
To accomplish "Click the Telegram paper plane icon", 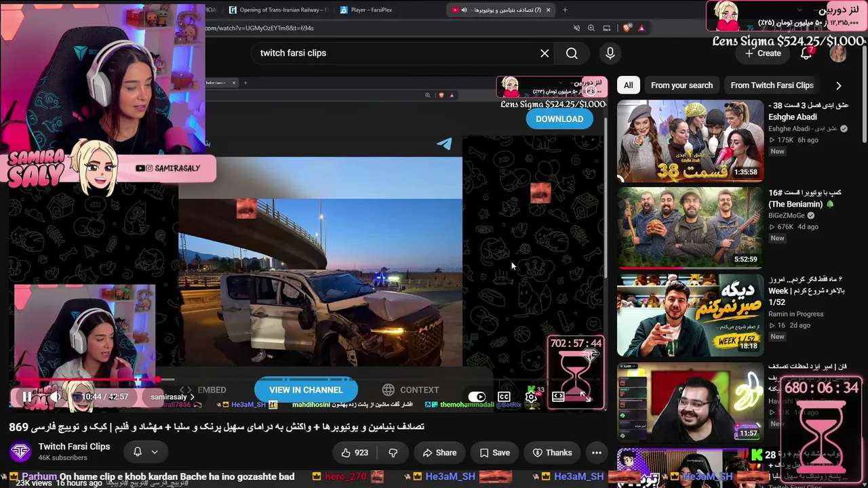I will [444, 143].
